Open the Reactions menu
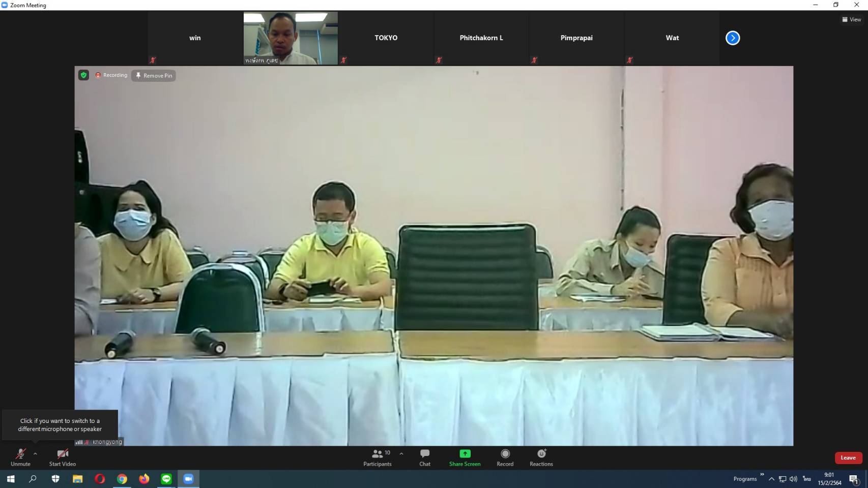This screenshot has width=868, height=488. (541, 457)
